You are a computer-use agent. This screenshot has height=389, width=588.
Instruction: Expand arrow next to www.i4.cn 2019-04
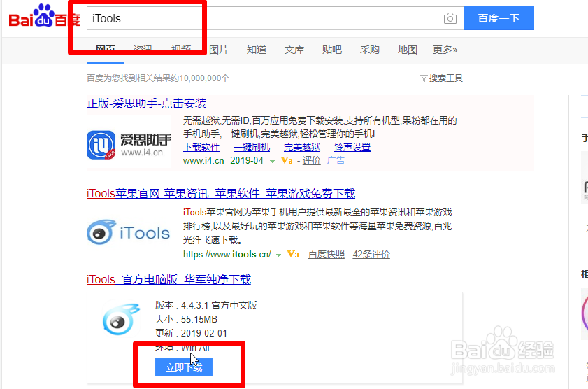(x=272, y=162)
